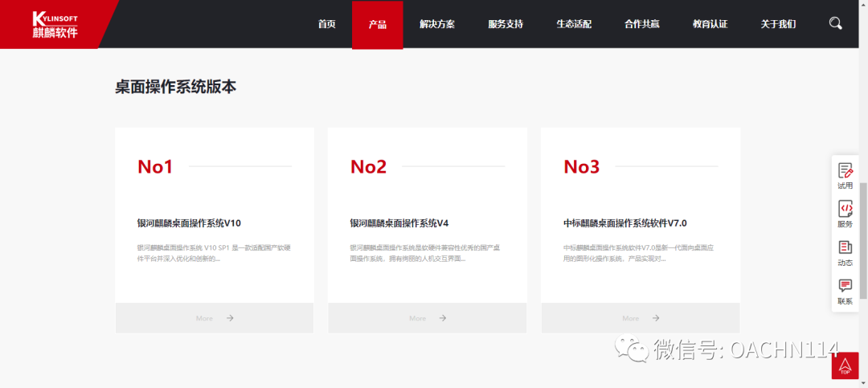Open 中标麒麟桌面操作系统软件V7.0 title link
This screenshot has width=868, height=388.
coord(625,223)
